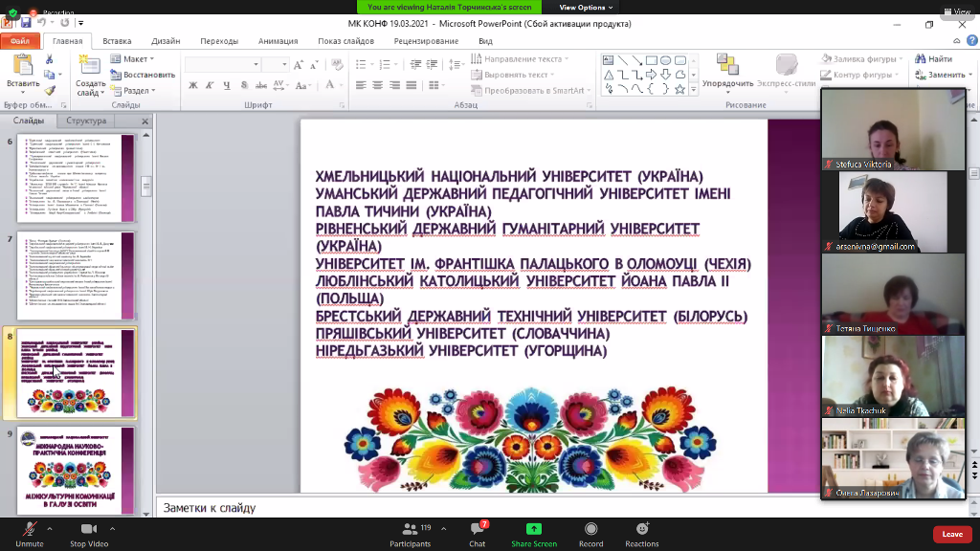The height and width of the screenshot is (551, 980).
Task: Switch to the Показ слайдов tab
Action: [345, 41]
